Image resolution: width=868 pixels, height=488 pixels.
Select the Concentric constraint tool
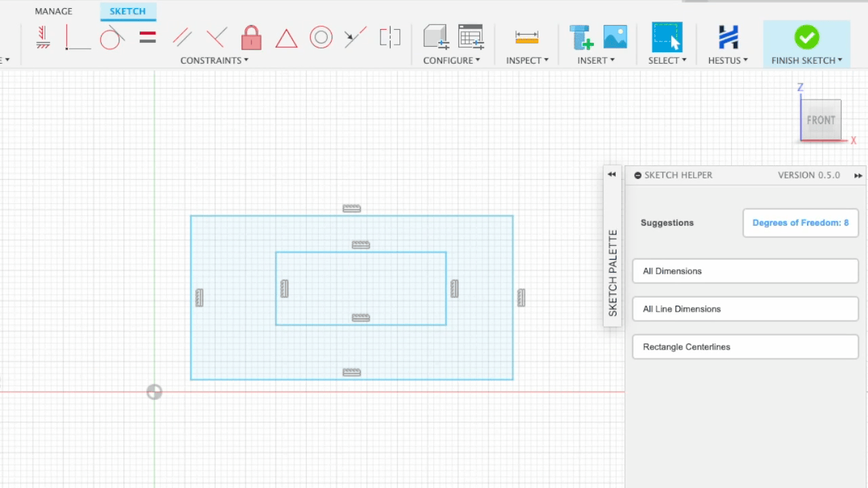pos(321,37)
